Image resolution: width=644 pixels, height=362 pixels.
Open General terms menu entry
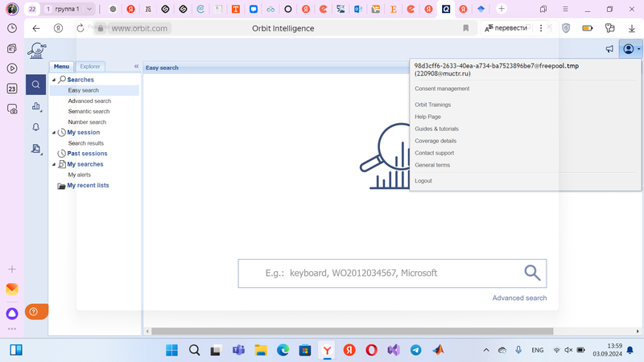[432, 165]
